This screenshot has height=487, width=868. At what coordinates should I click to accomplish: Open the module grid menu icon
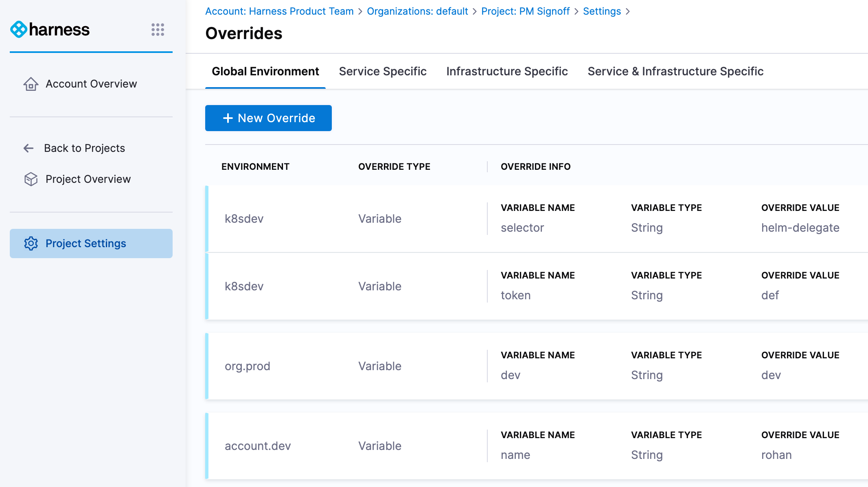pyautogui.click(x=158, y=30)
